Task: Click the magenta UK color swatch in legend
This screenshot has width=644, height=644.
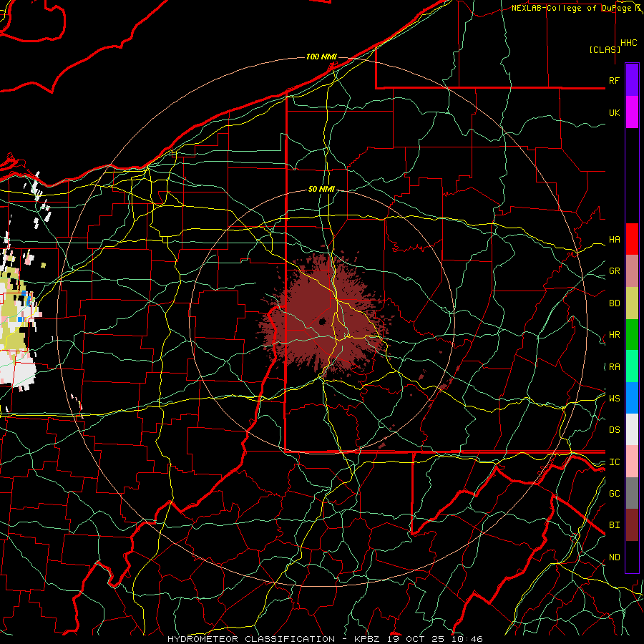Action: tap(632, 112)
